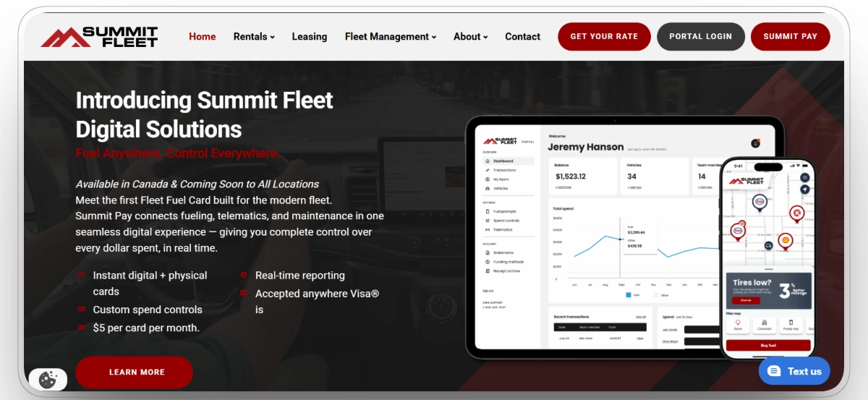The width and height of the screenshot is (868, 400).
Task: Click the red Buy fuel button in phone mockup
Action: 768,346
